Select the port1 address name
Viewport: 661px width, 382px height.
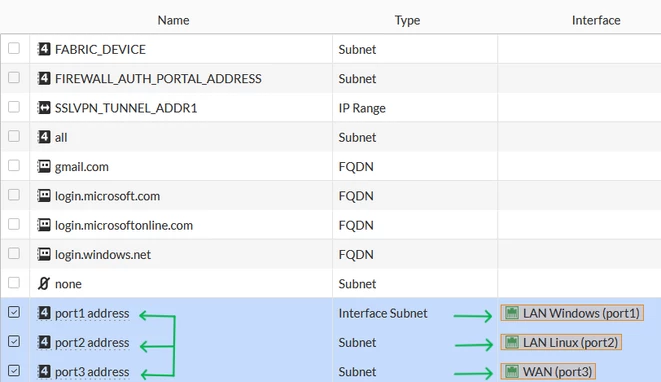(x=92, y=313)
